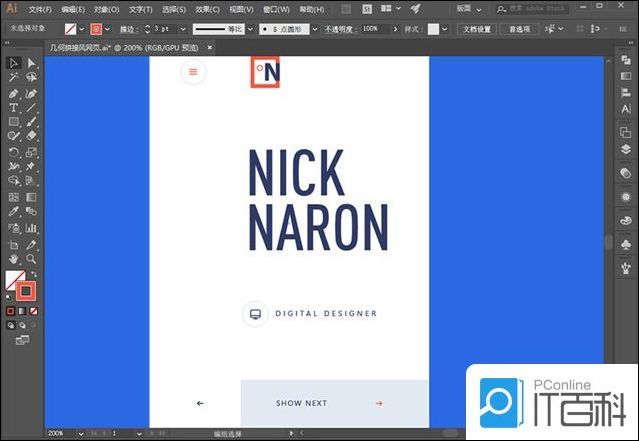
Task: Open the Layers panel icon
Action: tap(624, 149)
